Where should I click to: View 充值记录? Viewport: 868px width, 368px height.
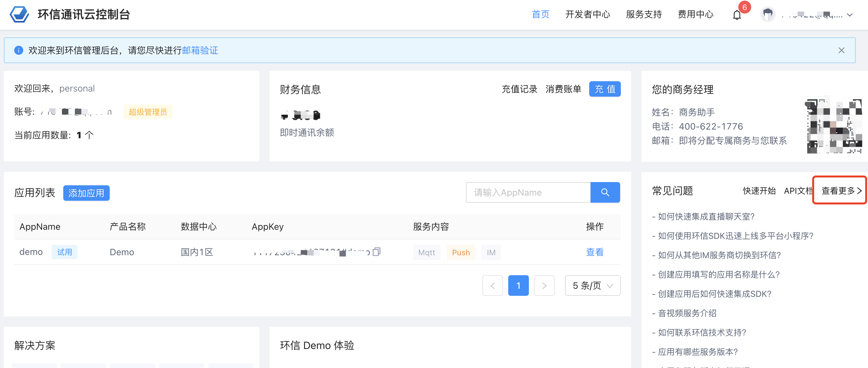(x=519, y=89)
